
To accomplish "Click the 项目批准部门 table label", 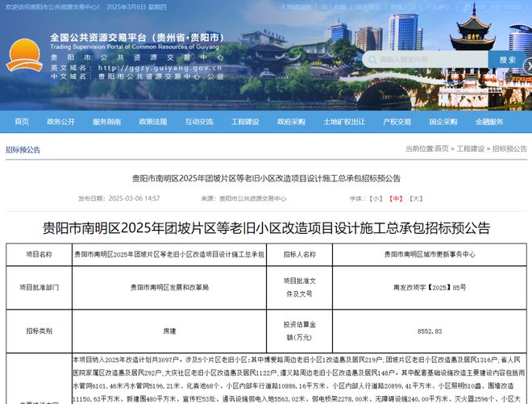I will coord(39,288).
